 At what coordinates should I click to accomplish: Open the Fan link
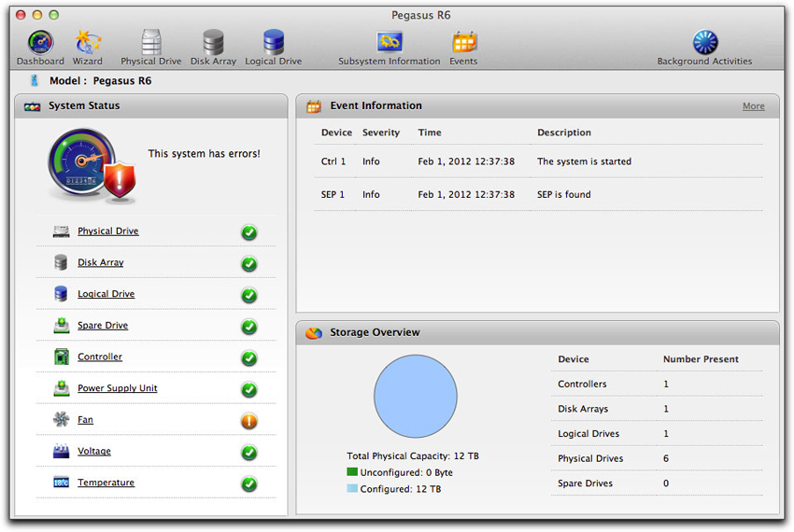[x=85, y=420]
